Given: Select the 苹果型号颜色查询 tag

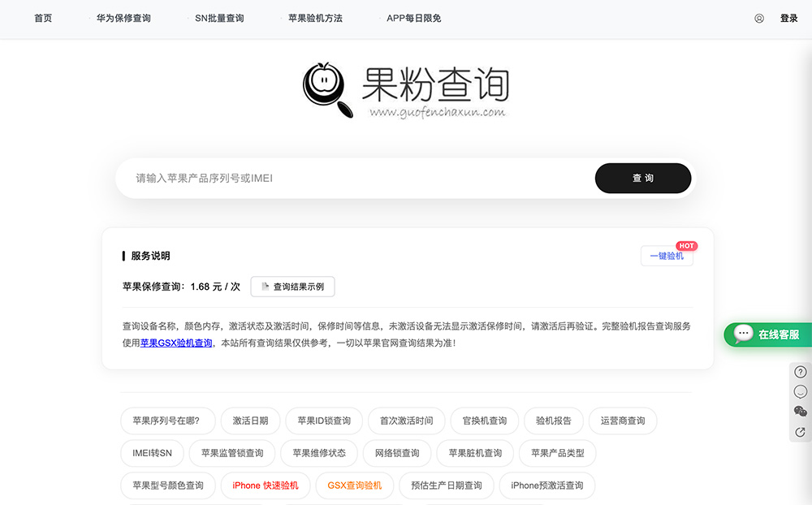Looking at the screenshot, I should (168, 486).
